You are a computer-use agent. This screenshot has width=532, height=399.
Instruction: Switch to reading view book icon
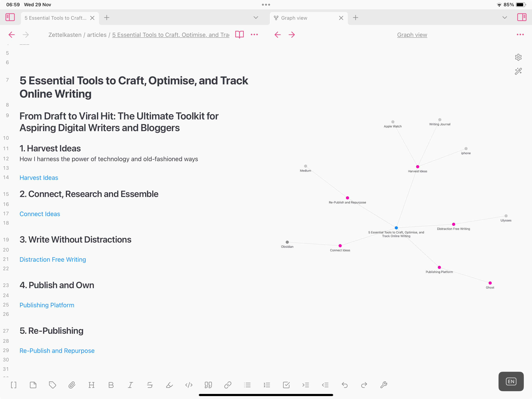(x=239, y=35)
